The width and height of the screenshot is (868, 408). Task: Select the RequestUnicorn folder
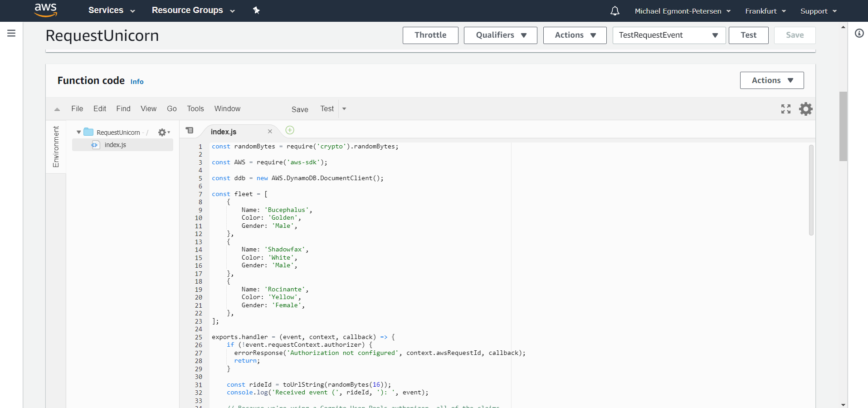[x=118, y=133]
